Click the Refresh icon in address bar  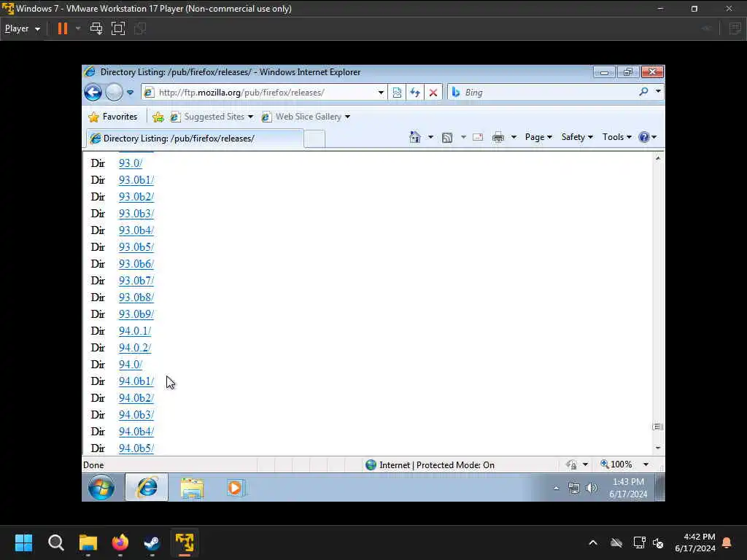[x=415, y=93]
